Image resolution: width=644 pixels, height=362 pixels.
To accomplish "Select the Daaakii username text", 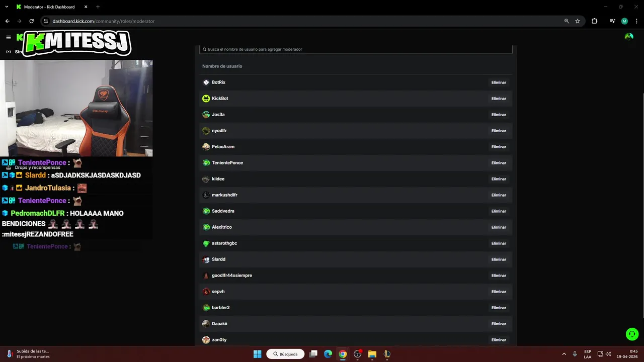I will tap(219, 324).
